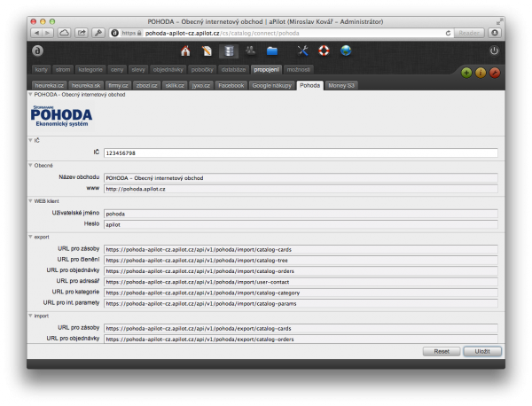Click the Uložit save button
This screenshot has width=532, height=406.
(482, 351)
